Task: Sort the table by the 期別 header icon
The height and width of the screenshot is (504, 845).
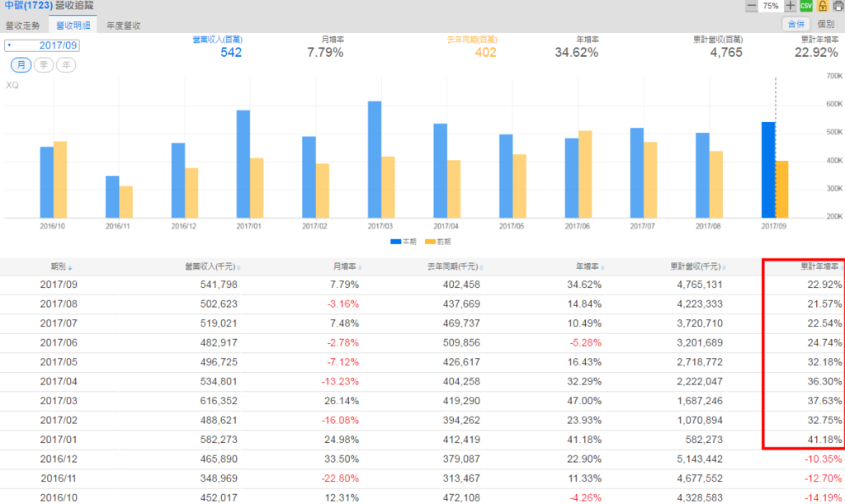Action: tap(70, 267)
